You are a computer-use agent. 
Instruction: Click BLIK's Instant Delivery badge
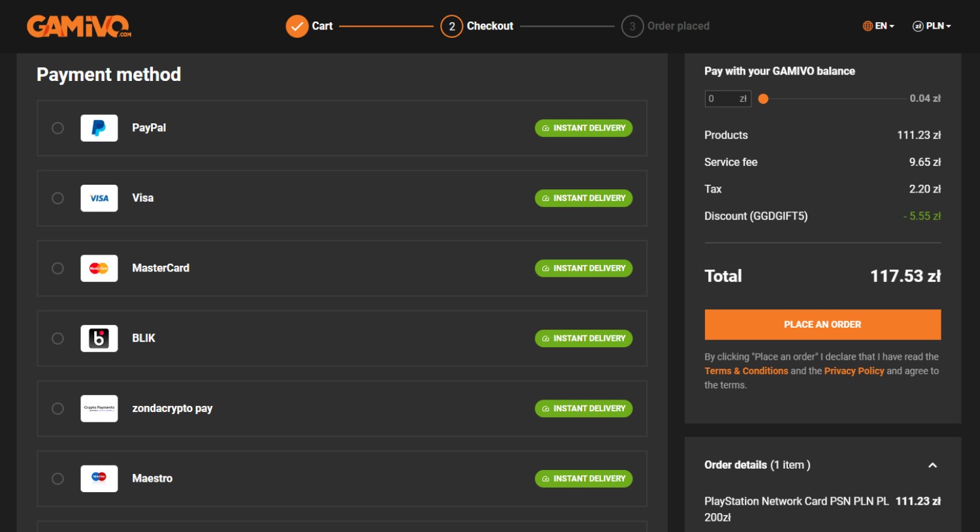click(x=583, y=338)
